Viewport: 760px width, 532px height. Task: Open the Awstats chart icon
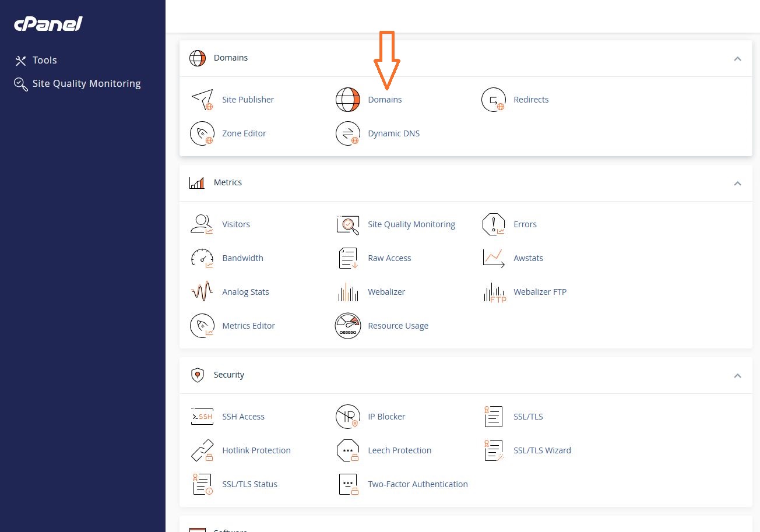coord(494,258)
